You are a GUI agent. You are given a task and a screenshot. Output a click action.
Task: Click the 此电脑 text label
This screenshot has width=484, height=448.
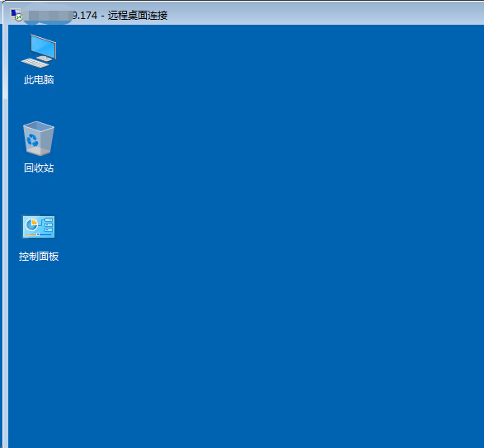(x=39, y=80)
